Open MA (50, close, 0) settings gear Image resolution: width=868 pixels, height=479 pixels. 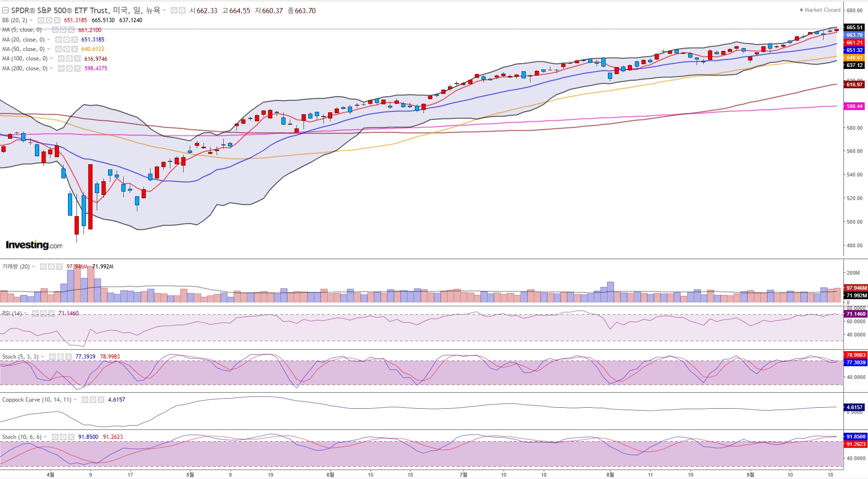pyautogui.click(x=67, y=49)
